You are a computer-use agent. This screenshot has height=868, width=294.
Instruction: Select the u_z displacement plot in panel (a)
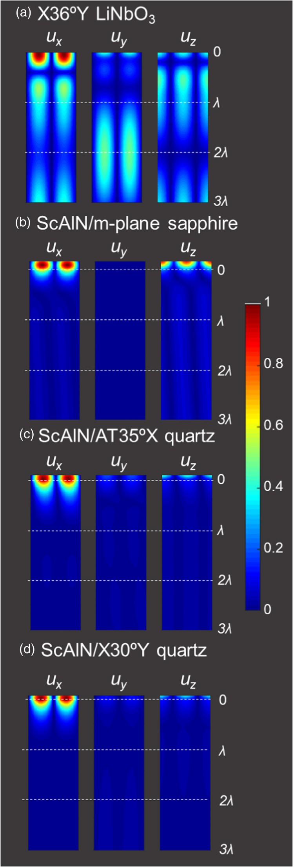[x=183, y=127]
